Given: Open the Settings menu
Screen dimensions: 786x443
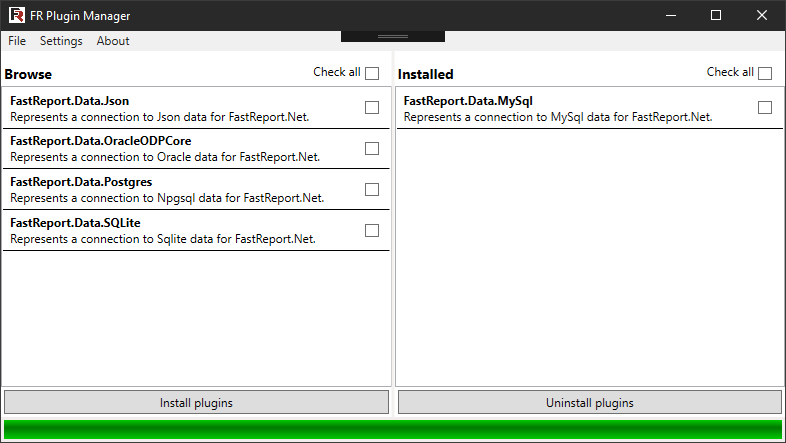Looking at the screenshot, I should [61, 41].
